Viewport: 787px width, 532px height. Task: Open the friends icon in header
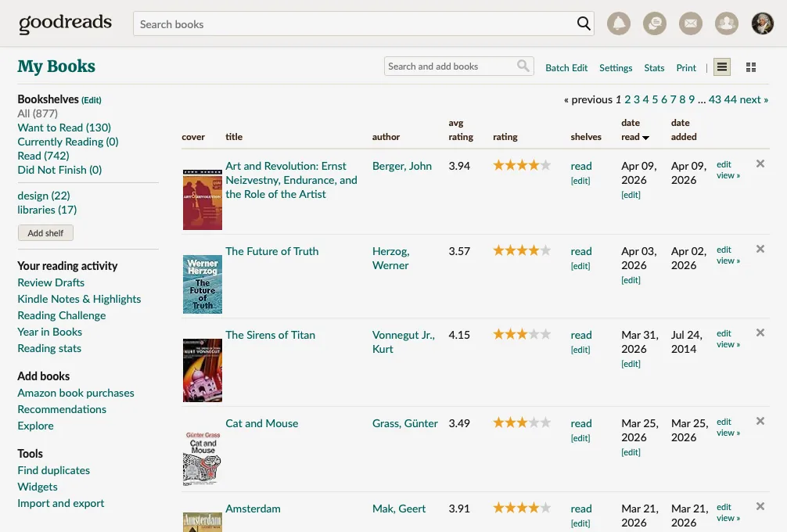(726, 23)
